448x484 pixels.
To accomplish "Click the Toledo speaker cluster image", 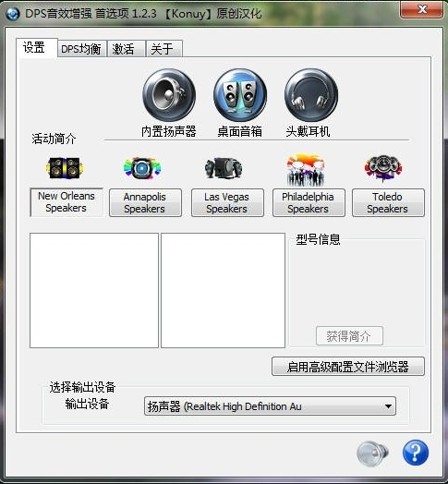I will (x=383, y=168).
